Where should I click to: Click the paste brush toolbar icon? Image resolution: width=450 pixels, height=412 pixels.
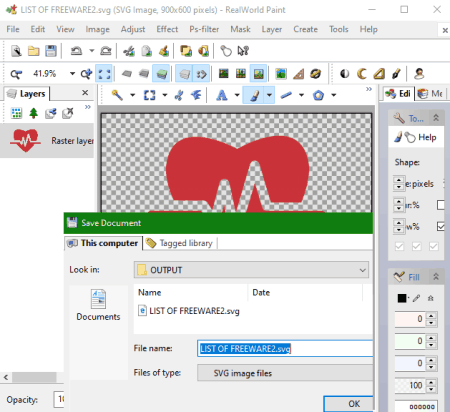pyautogui.click(x=164, y=51)
